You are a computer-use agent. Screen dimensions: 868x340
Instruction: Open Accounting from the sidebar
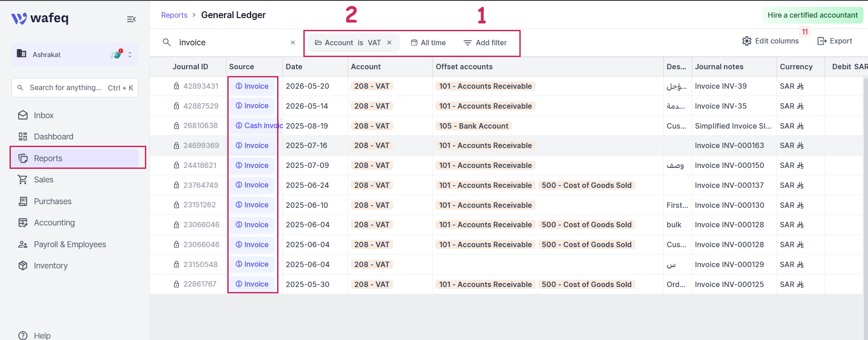54,223
